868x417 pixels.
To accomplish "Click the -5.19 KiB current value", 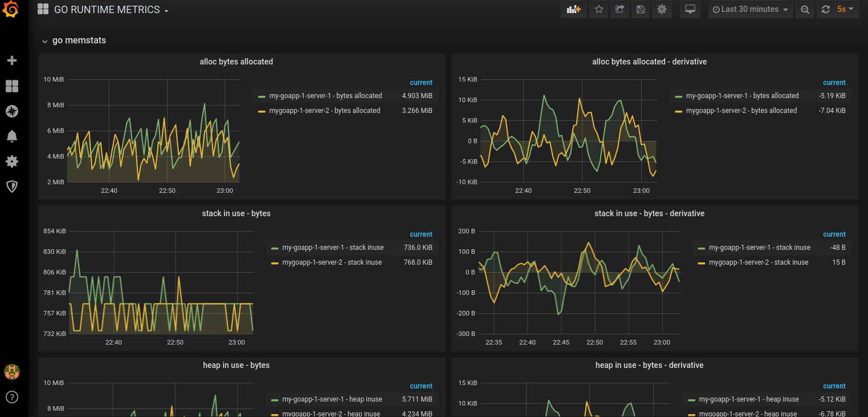I will (832, 96).
